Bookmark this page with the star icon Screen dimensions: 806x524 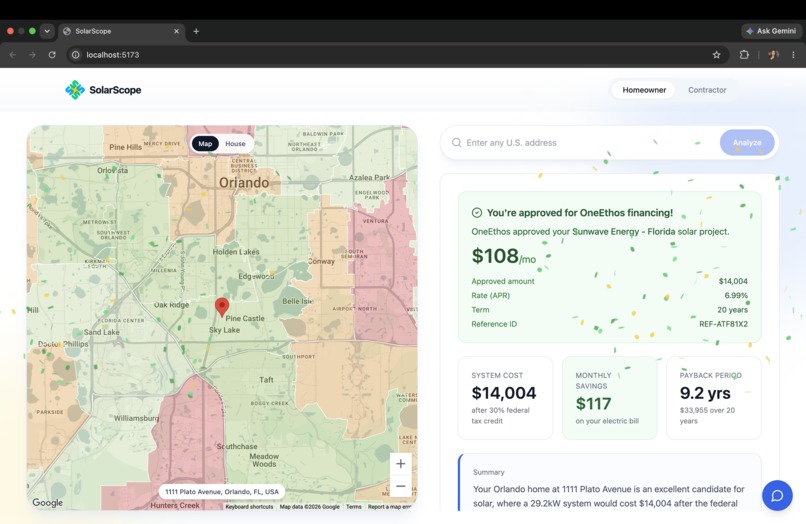pyautogui.click(x=716, y=55)
